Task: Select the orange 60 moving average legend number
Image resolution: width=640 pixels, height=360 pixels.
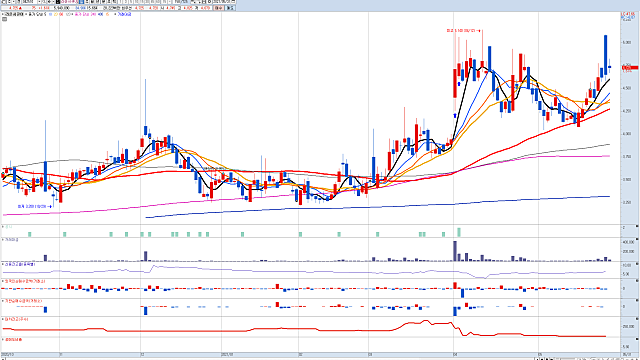Action: tap(61, 14)
